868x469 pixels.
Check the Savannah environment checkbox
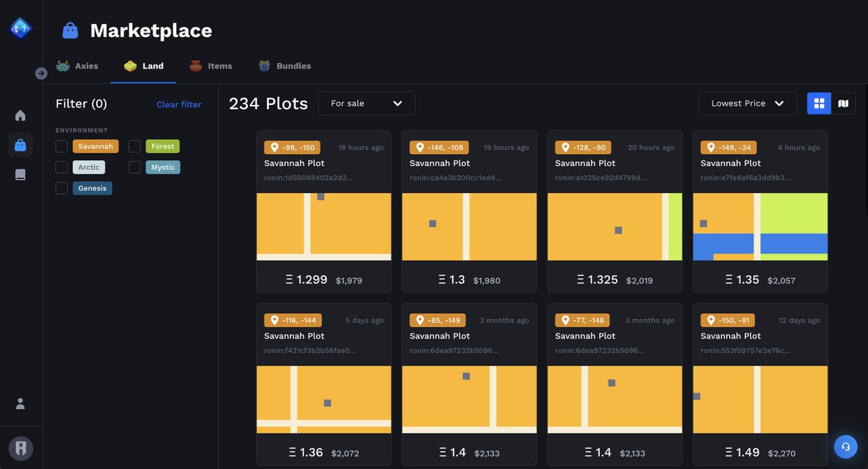tap(62, 146)
